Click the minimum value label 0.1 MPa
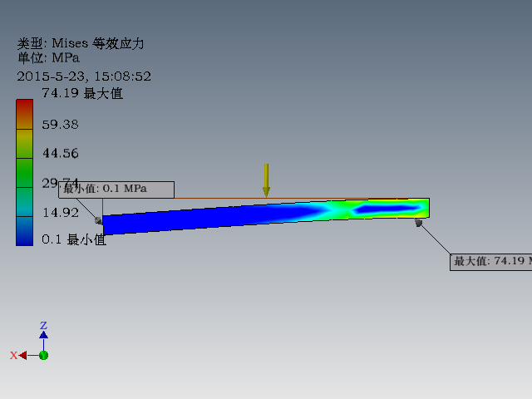The width and height of the screenshot is (532, 399). [x=116, y=190]
